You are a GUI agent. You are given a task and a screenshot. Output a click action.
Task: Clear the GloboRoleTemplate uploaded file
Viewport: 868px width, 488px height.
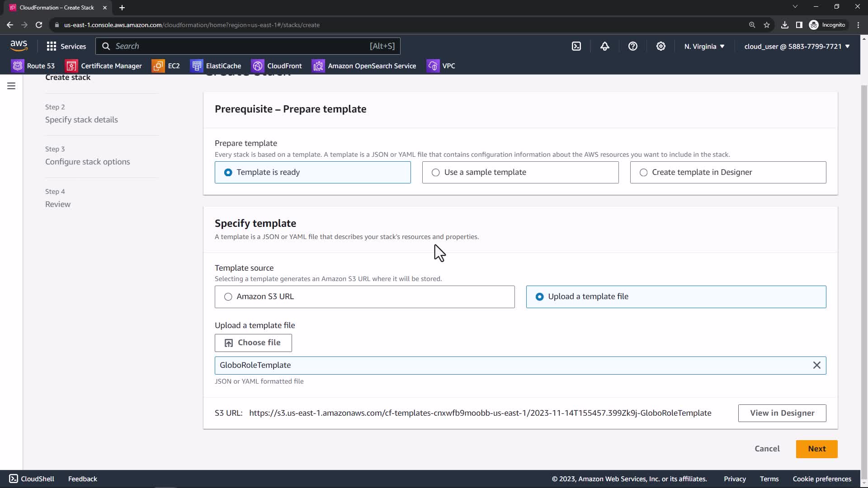click(816, 365)
